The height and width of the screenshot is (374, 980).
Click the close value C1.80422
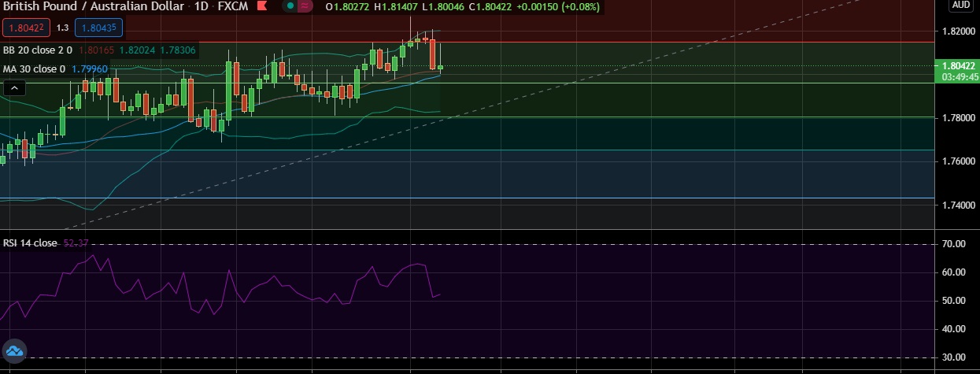tap(492, 7)
